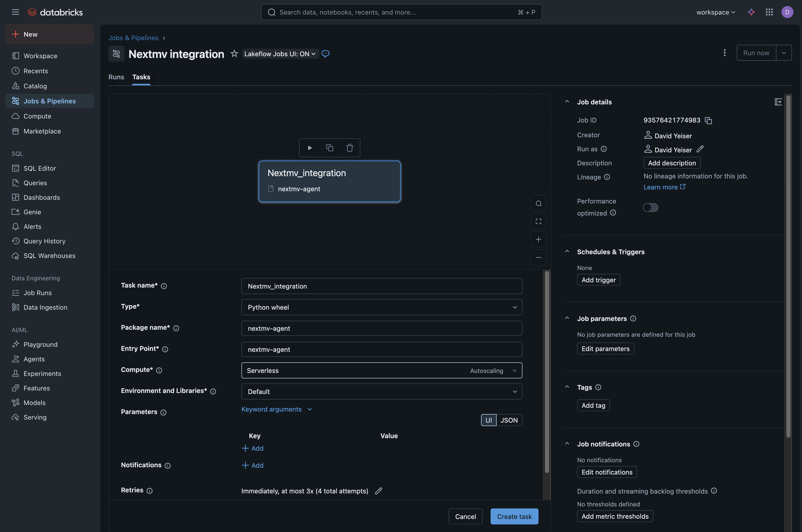Viewport: 802px width, 532px height.
Task: Open the Environment and Libraries Default dropdown
Action: click(x=381, y=391)
